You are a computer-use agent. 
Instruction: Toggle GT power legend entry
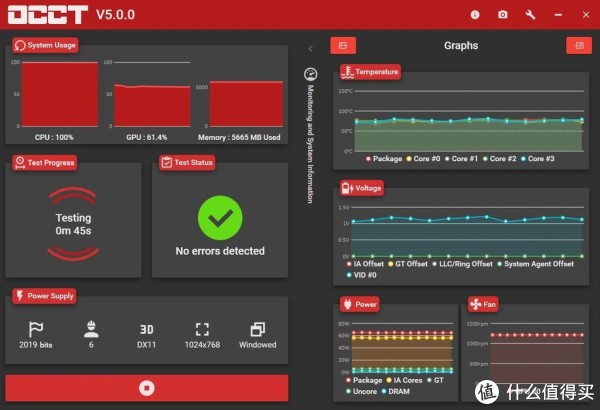coord(435,380)
